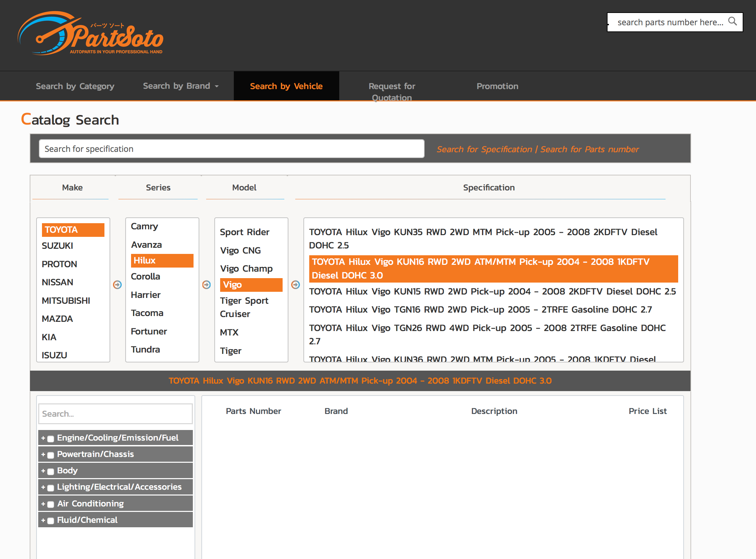Open Search by Vehicle tab
Screen dimensions: 756x559
coord(286,86)
